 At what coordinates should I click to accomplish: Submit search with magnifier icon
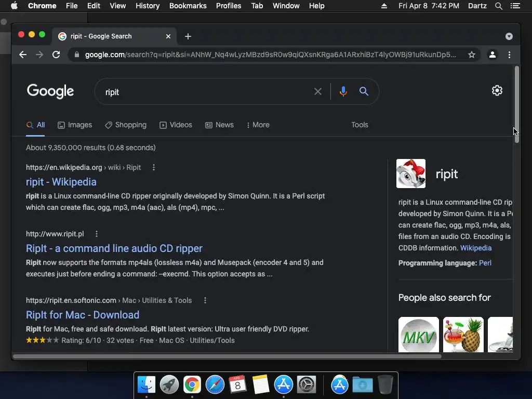(x=364, y=91)
